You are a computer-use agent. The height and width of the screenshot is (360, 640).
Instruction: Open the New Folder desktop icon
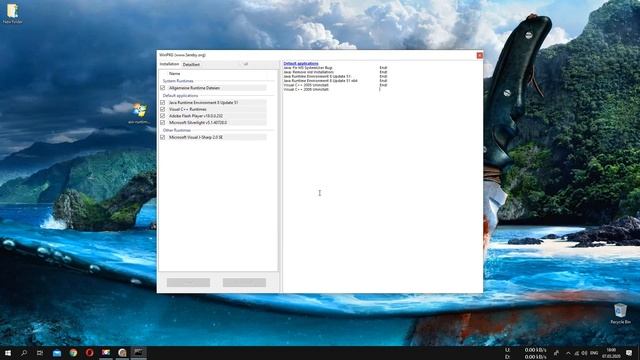(x=13, y=13)
